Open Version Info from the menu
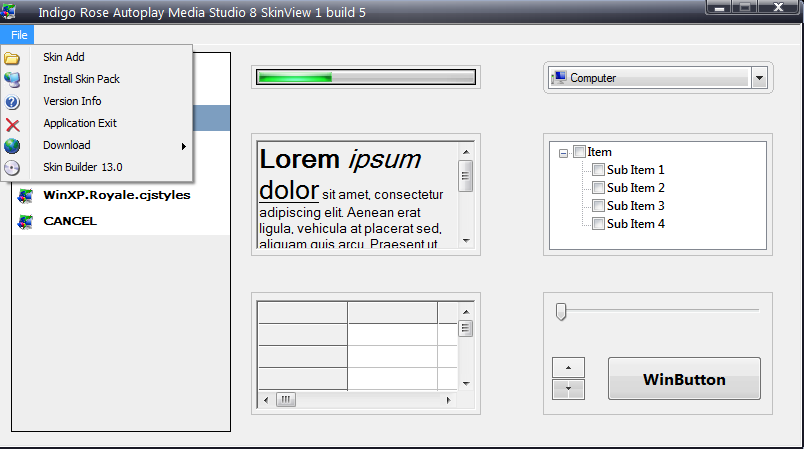The width and height of the screenshot is (804, 449). pos(97,101)
